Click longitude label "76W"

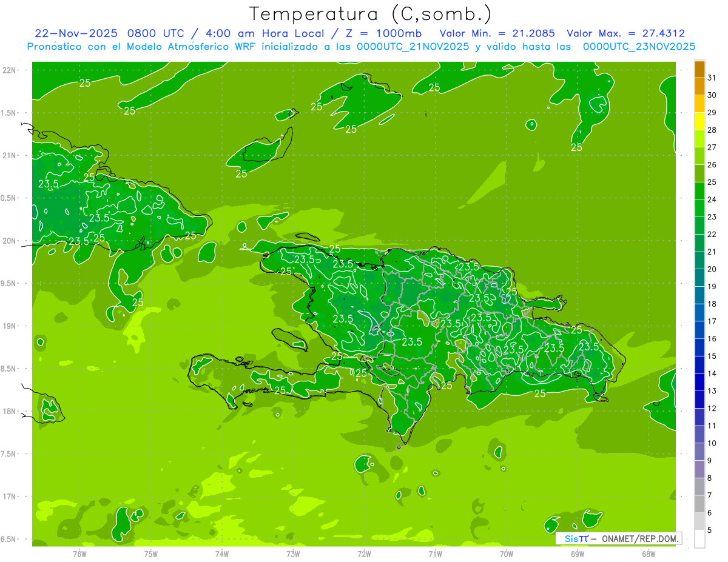[79, 554]
